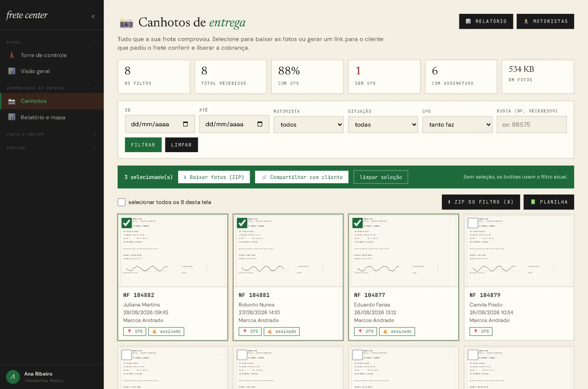Focus the Busca NF/recebedor input
This screenshot has height=389, width=588.
tap(532, 124)
